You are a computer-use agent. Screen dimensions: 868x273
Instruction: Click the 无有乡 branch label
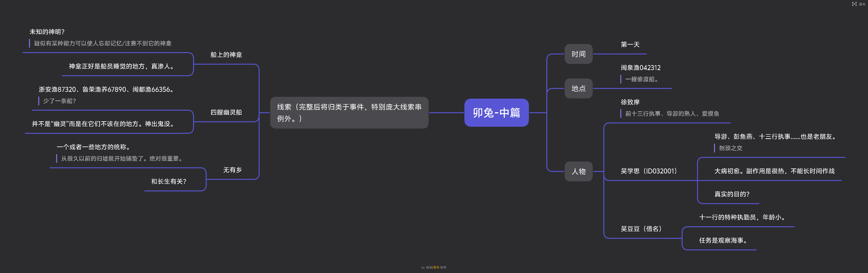(232, 170)
